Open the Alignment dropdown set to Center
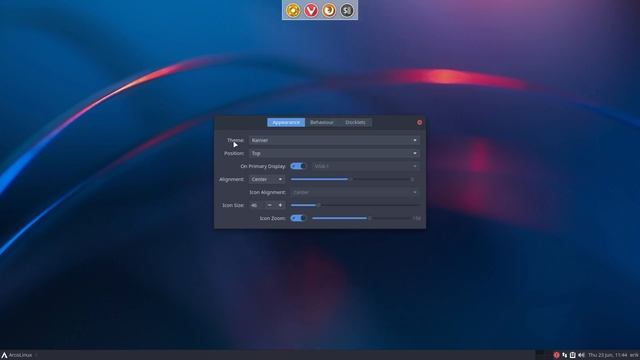Image resolution: width=640 pixels, height=360 pixels. pyautogui.click(x=267, y=179)
